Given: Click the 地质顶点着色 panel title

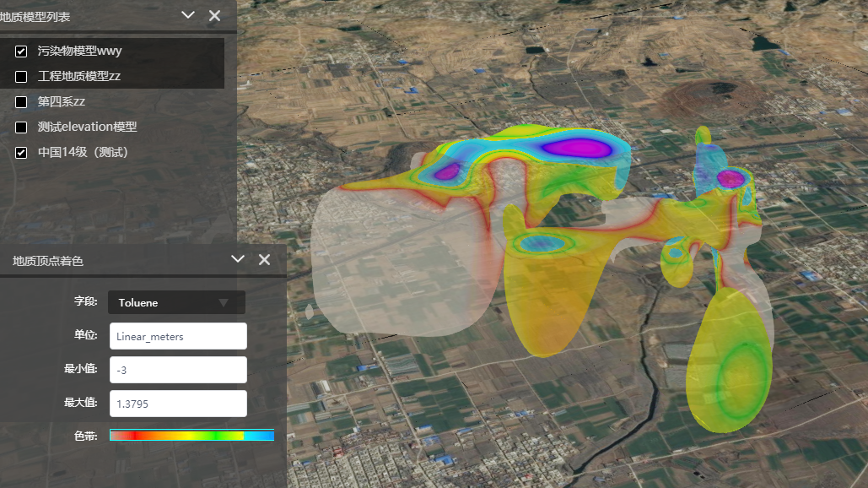Looking at the screenshot, I should 47,261.
